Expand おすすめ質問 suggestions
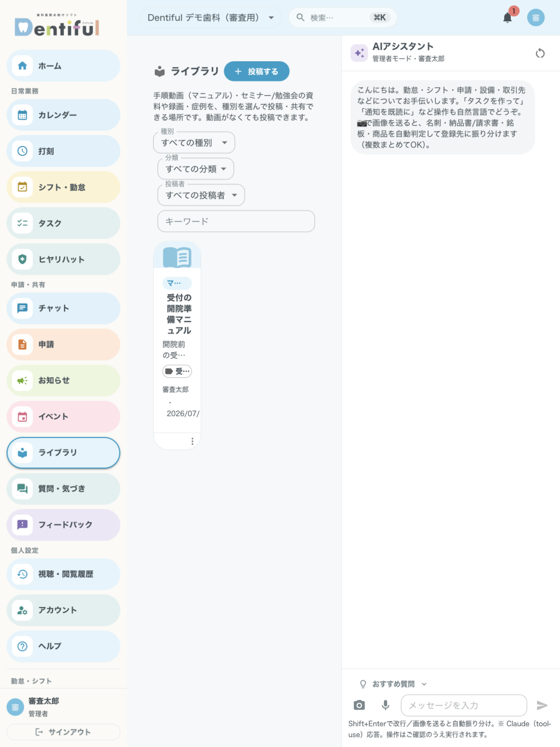Viewport: 560px width, 747px height. pyautogui.click(x=393, y=684)
